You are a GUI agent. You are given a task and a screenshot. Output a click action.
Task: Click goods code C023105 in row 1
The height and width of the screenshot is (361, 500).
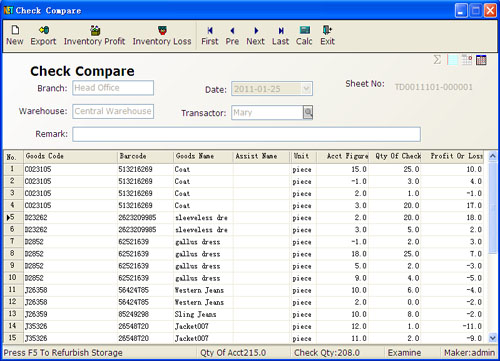[x=38, y=169]
